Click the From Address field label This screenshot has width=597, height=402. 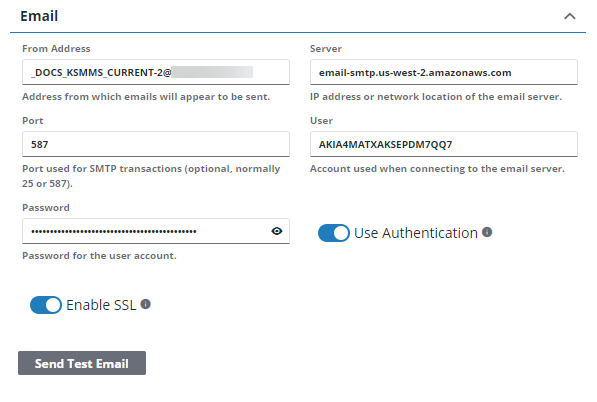[56, 49]
